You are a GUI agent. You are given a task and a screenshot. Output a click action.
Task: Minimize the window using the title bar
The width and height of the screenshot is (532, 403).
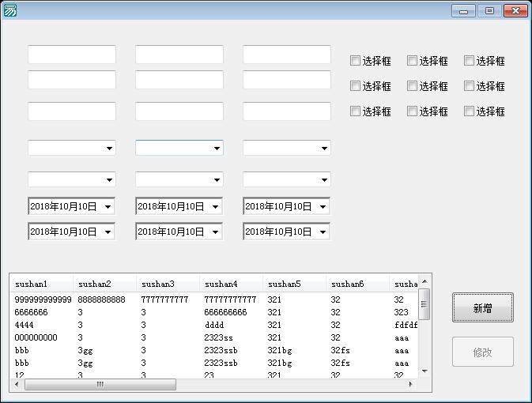click(x=462, y=10)
